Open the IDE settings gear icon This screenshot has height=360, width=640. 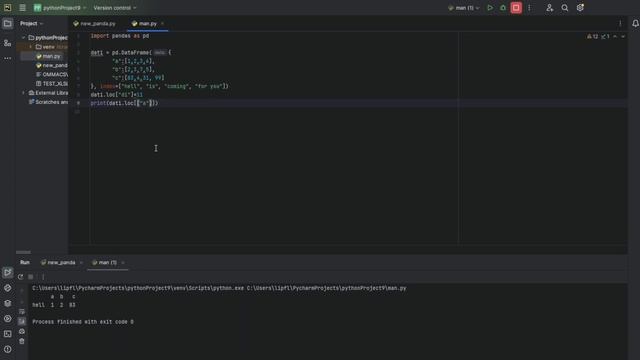[x=580, y=8]
